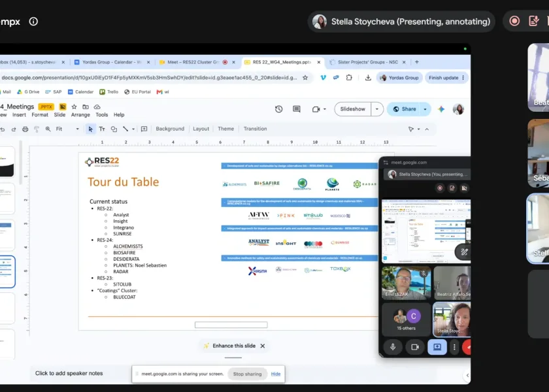Click the browser downloads icon
549x392 pixels.
click(368, 78)
